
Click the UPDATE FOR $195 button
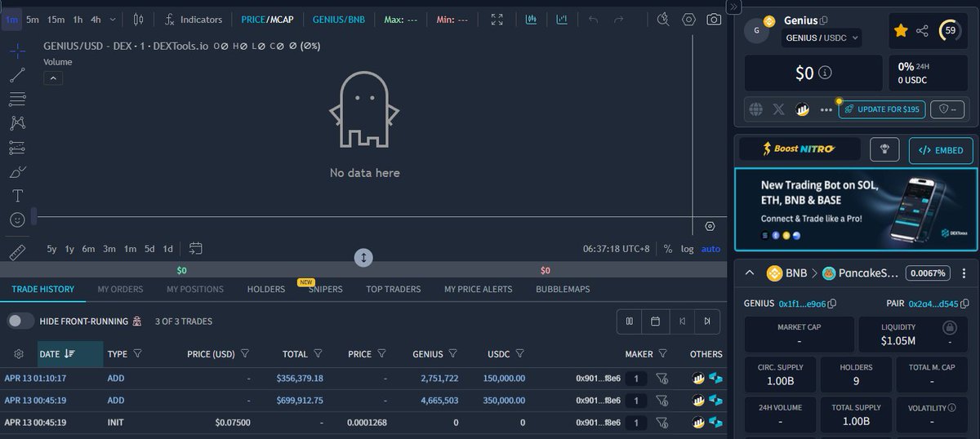tap(882, 109)
